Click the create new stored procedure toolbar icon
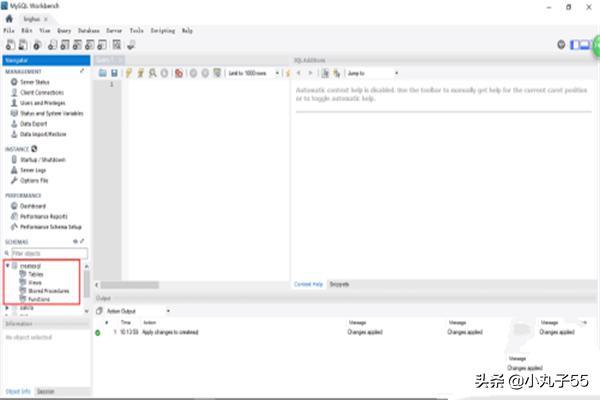The width and height of the screenshot is (600, 400). click(x=90, y=45)
